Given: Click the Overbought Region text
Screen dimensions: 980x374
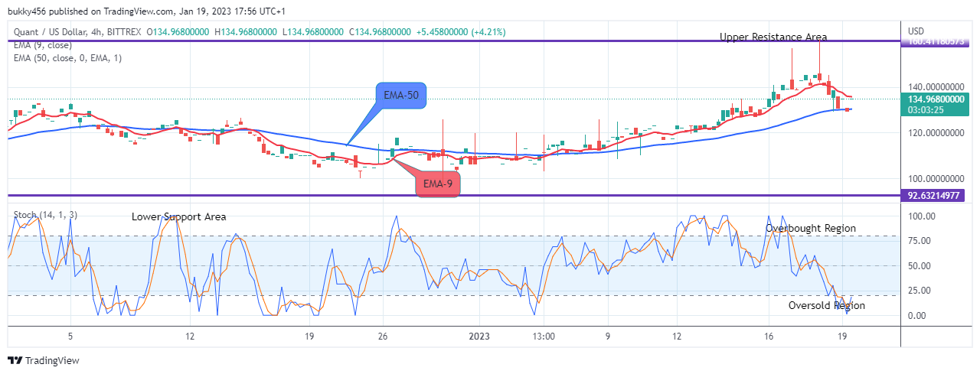Looking at the screenshot, I should (x=811, y=229).
